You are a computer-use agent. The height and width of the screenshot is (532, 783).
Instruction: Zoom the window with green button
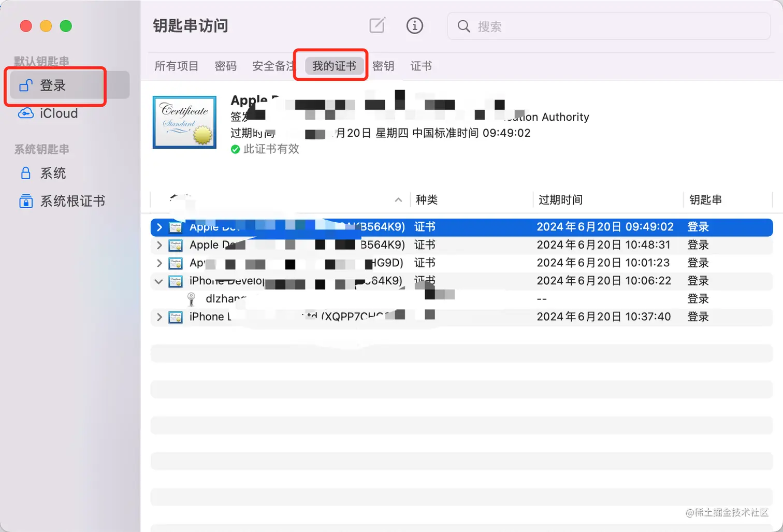coord(66,26)
